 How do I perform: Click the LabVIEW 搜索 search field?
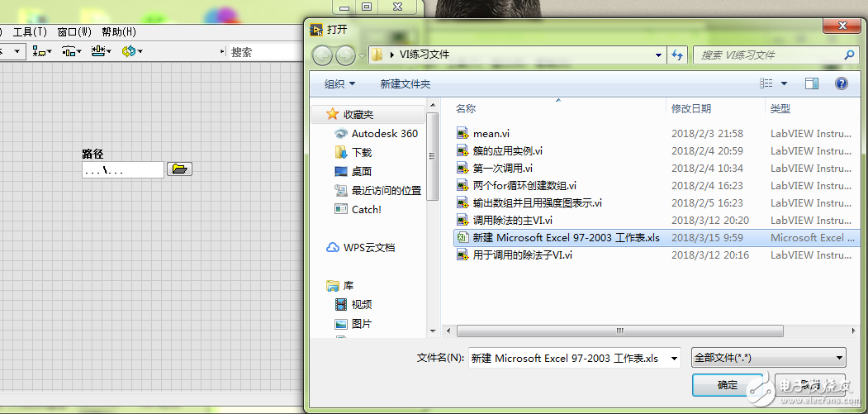click(264, 52)
